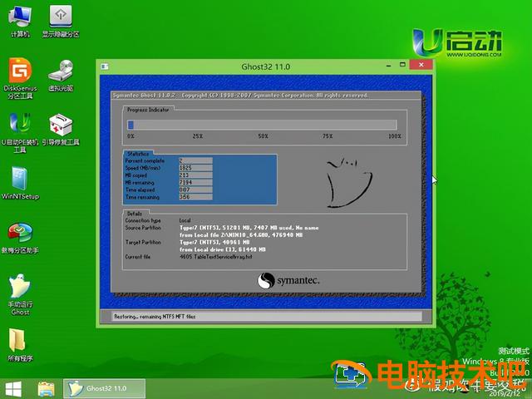This screenshot has width=532, height=399.
Task: Click the Progress Indicator group label
Action: pos(148,110)
